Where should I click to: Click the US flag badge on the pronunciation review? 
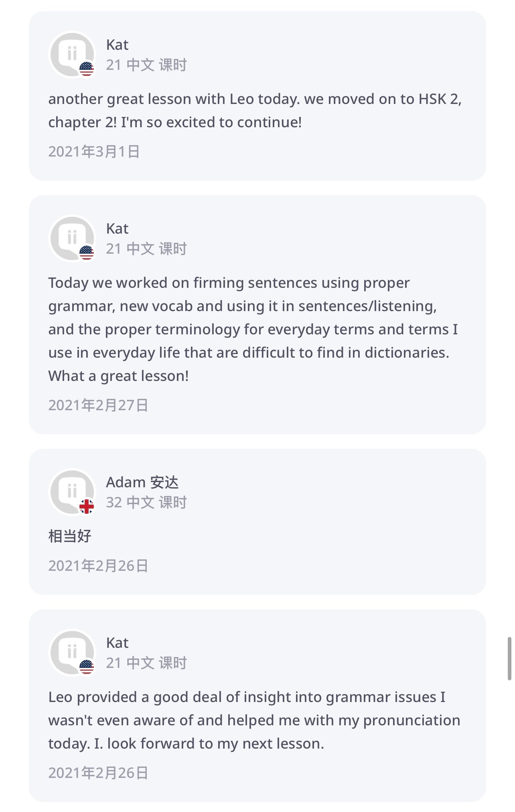[x=86, y=667]
